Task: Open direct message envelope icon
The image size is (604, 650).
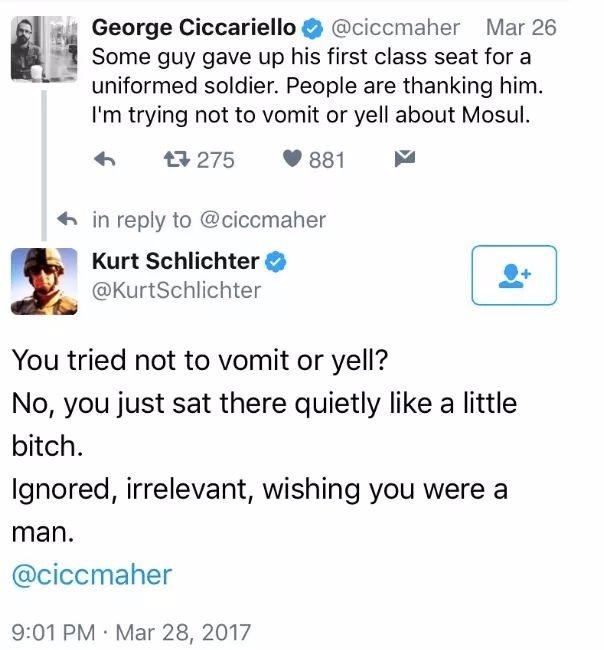Action: click(x=402, y=159)
